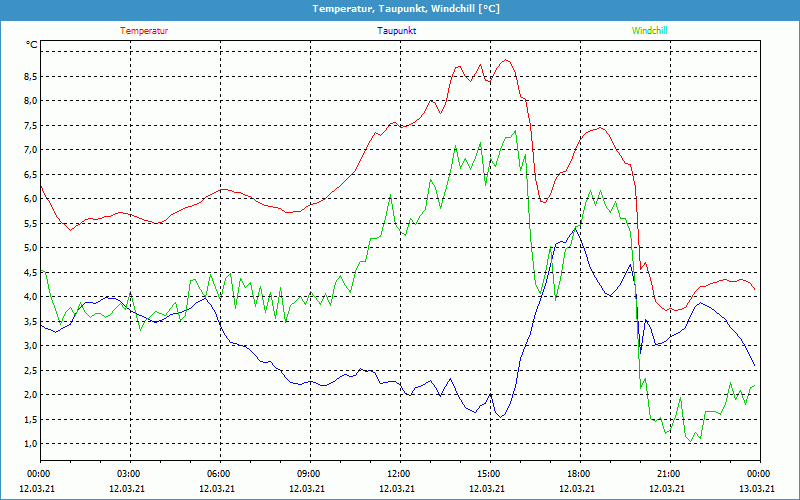Viewport: 800px width, 500px height.
Task: Click the 13.03.21 date label
Action: 756,489
